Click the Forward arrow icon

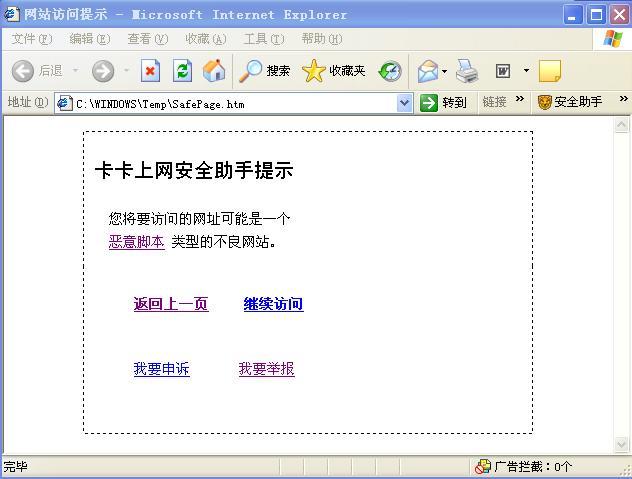103,71
